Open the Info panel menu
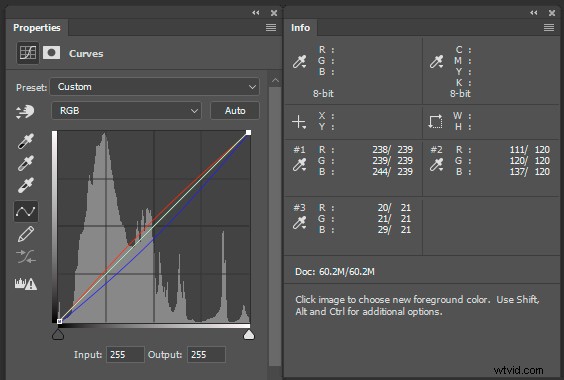 click(x=549, y=27)
